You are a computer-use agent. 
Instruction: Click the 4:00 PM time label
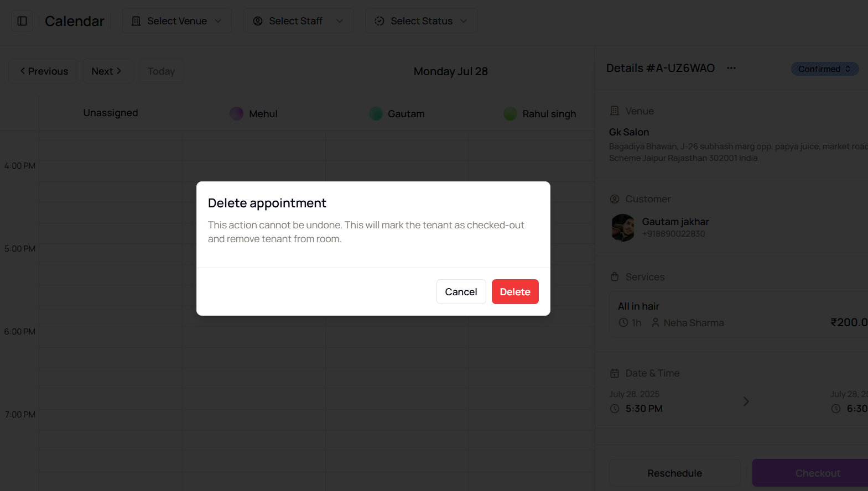tap(20, 166)
